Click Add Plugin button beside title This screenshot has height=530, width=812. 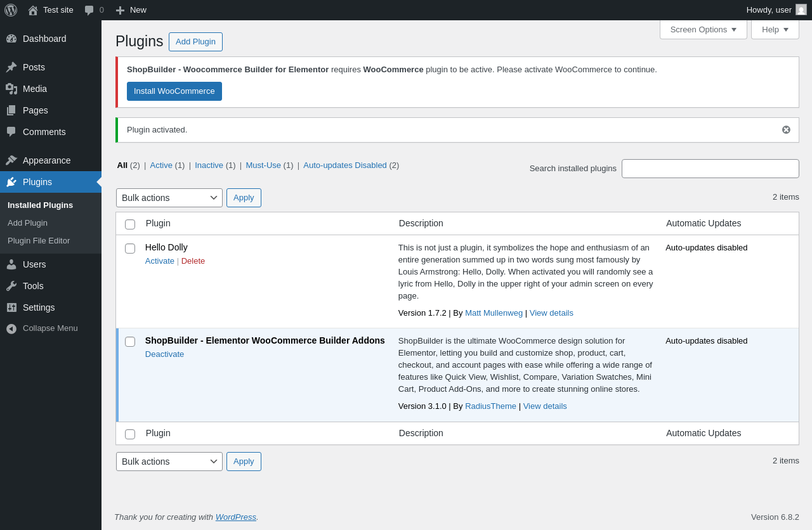tap(195, 42)
